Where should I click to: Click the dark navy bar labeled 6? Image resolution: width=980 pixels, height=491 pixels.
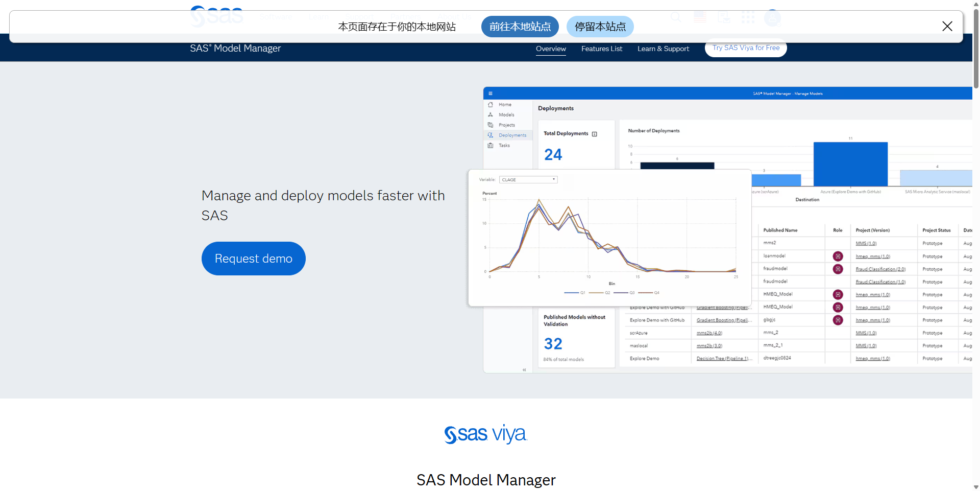point(677,166)
